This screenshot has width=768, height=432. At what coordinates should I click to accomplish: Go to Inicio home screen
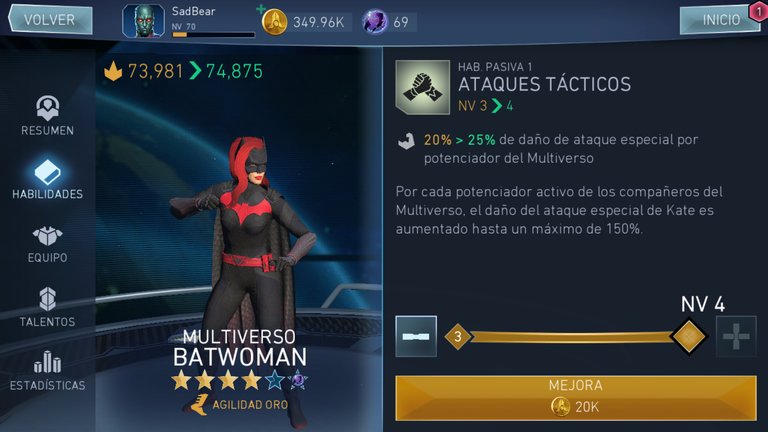coord(720,20)
